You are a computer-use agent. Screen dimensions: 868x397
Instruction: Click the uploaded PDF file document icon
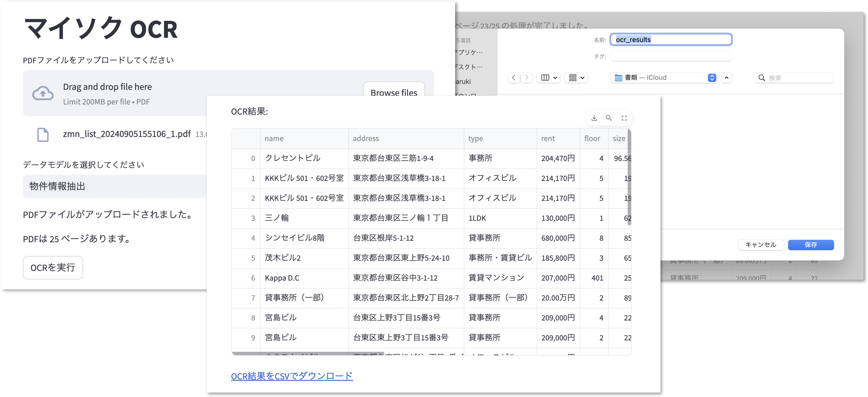(x=43, y=134)
